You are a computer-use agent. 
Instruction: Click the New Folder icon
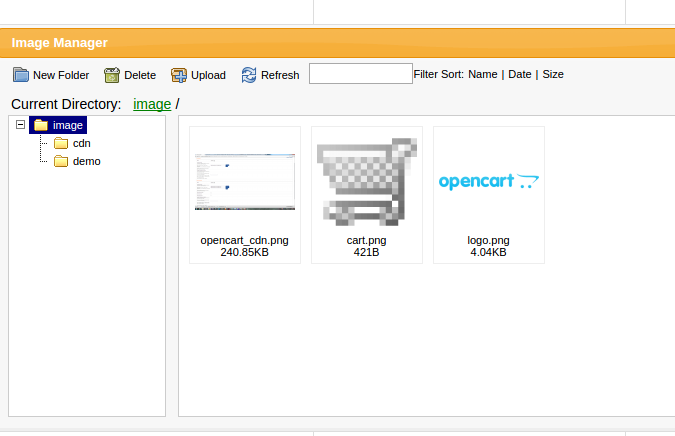[20, 75]
